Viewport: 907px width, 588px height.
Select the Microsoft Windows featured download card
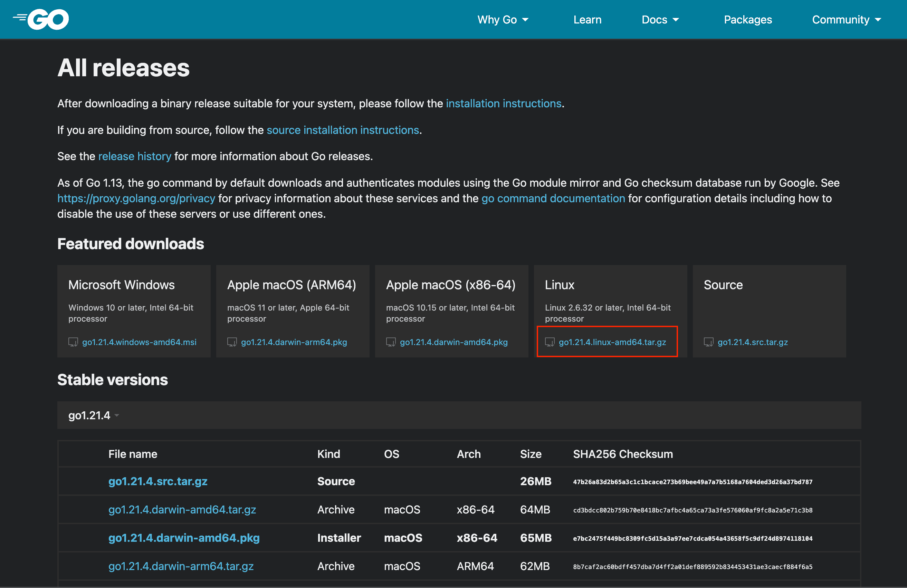pyautogui.click(x=134, y=311)
